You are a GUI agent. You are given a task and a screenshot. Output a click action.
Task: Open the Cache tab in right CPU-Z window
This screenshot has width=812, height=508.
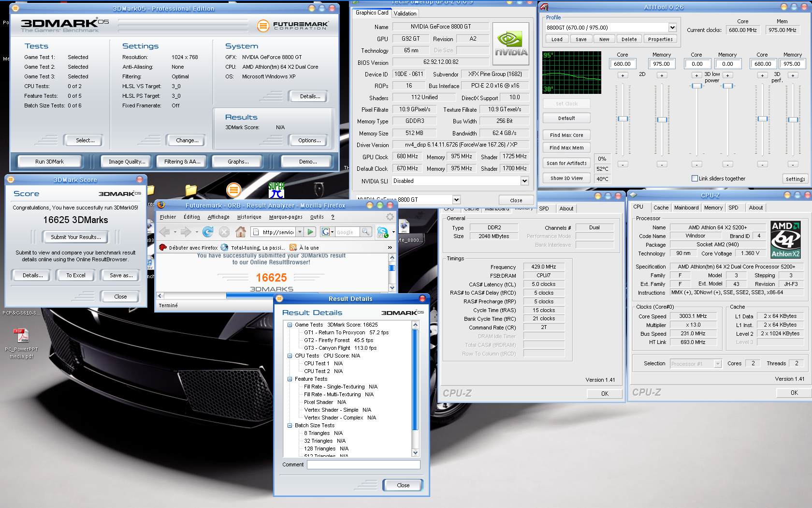coord(661,208)
